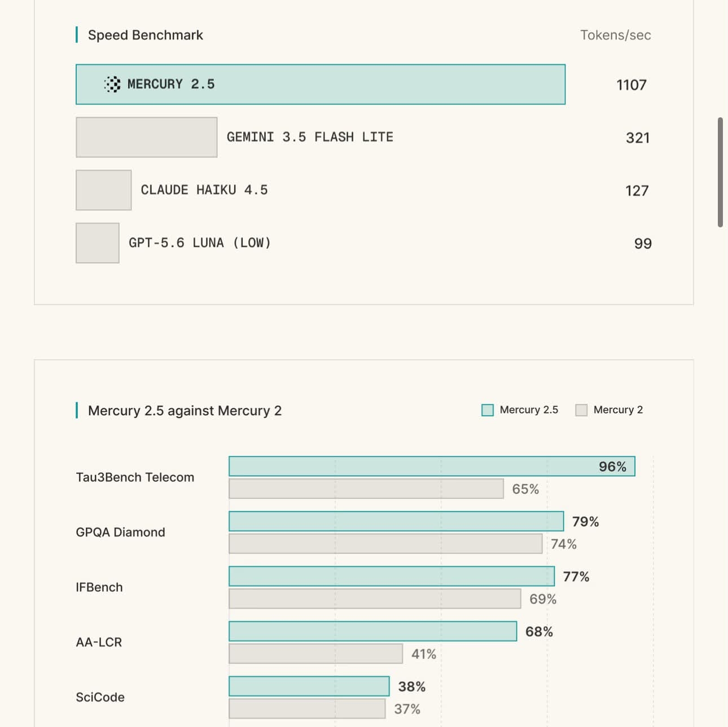Click the Mercury 2.5 dotted logo icon

pyautogui.click(x=112, y=84)
